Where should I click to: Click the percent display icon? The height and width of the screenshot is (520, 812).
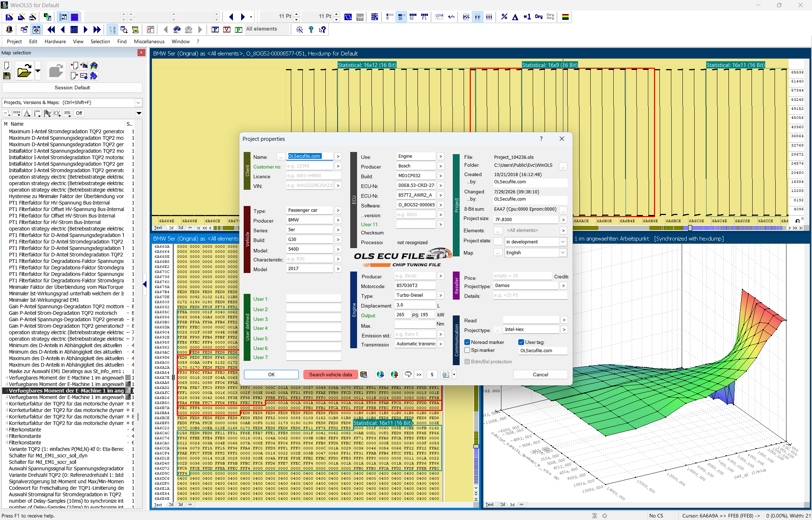tap(504, 17)
